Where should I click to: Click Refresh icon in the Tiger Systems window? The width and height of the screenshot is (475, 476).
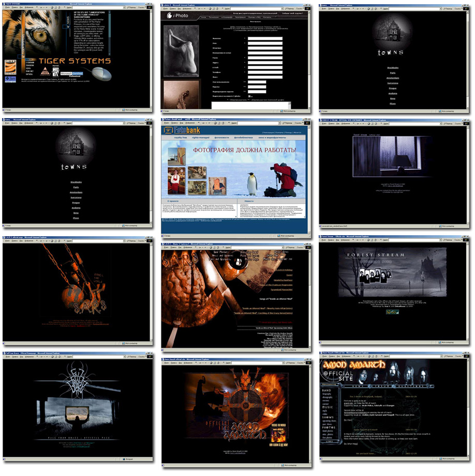tap(55, 8)
